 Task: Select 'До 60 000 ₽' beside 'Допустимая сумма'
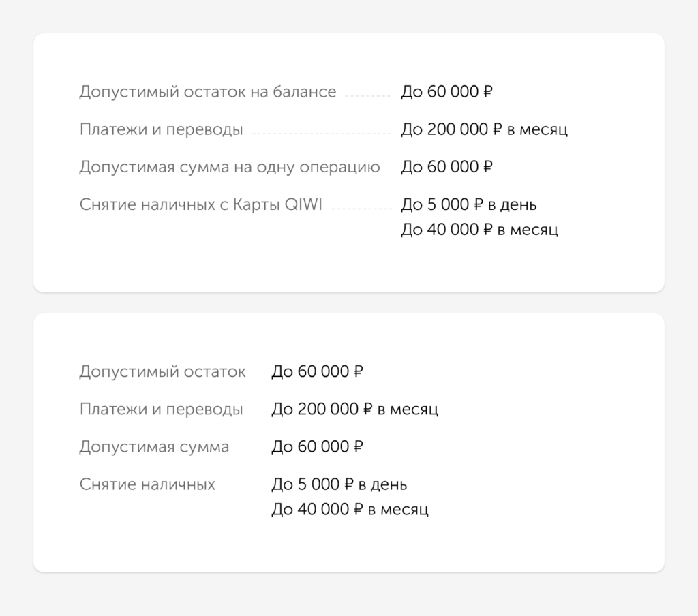pos(318,447)
